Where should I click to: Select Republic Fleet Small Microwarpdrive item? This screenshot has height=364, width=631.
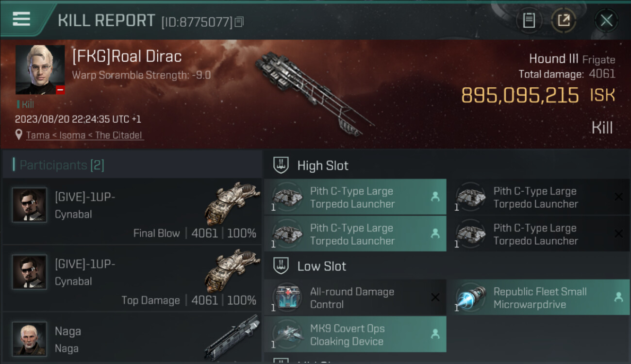point(538,297)
